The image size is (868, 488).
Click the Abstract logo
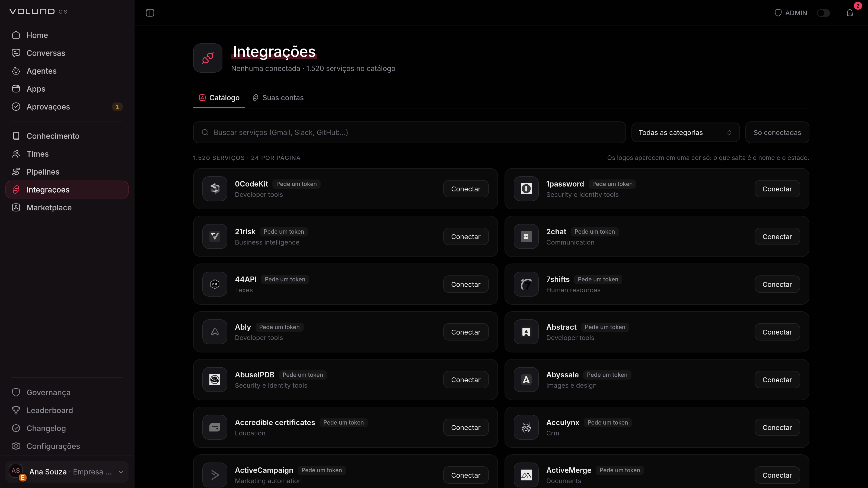click(x=526, y=332)
